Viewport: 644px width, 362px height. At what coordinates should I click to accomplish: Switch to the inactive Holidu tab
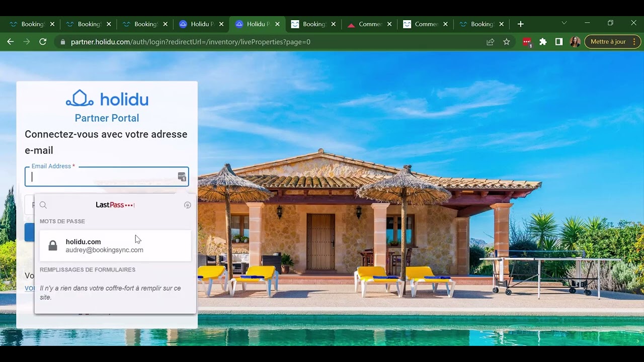pos(201,24)
